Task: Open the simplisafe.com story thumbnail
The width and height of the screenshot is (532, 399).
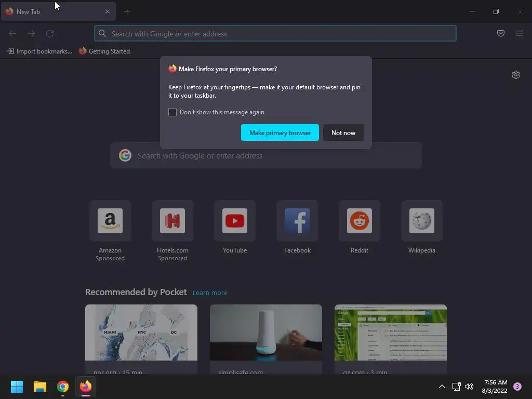Action: coord(266,332)
